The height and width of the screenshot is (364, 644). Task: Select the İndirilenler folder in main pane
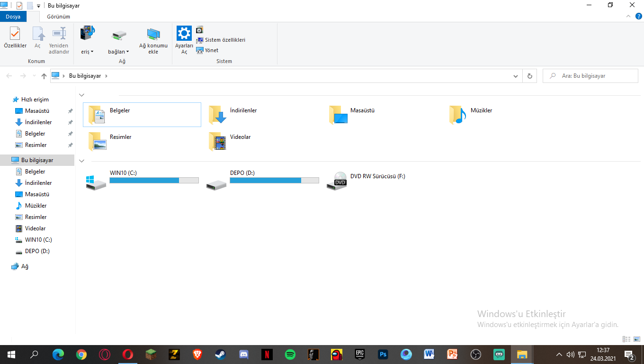tap(262, 115)
